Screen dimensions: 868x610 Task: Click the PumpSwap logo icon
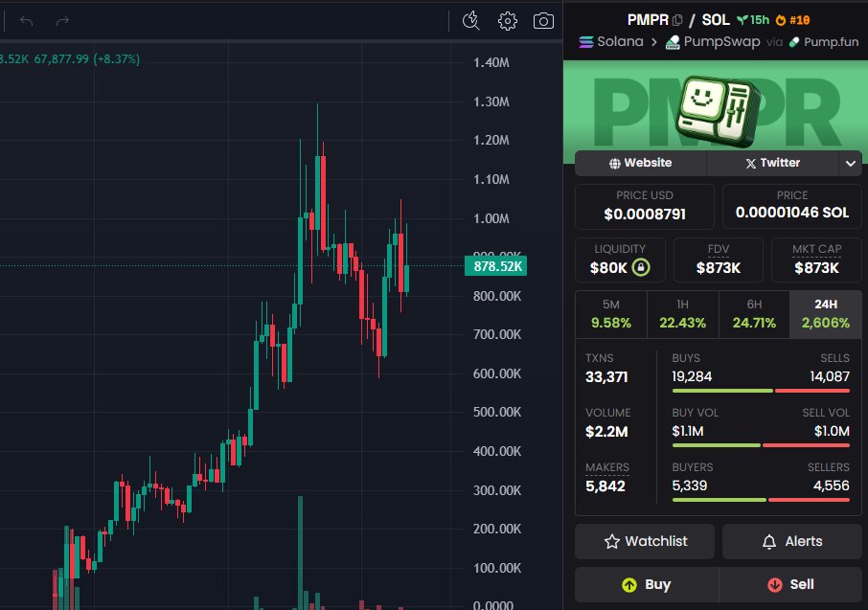673,42
